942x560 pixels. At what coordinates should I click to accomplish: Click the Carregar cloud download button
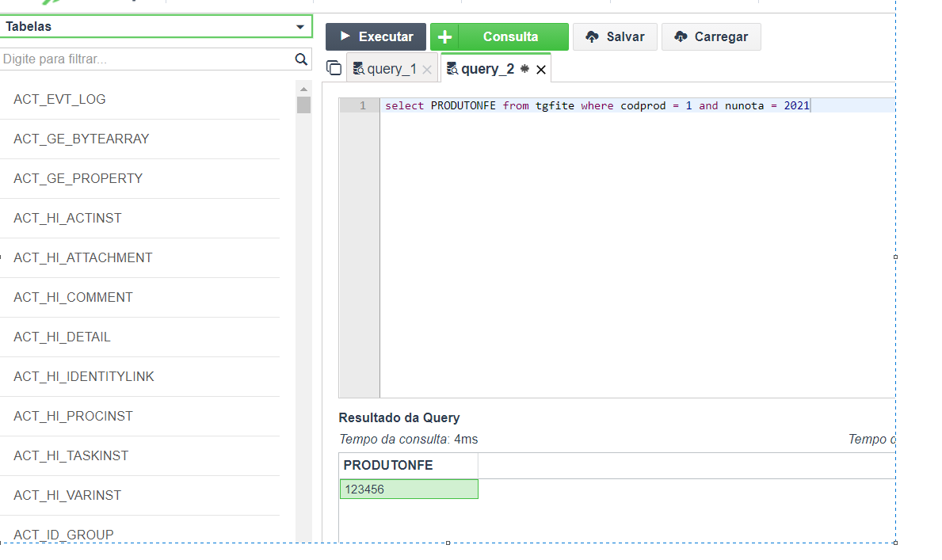pos(711,37)
